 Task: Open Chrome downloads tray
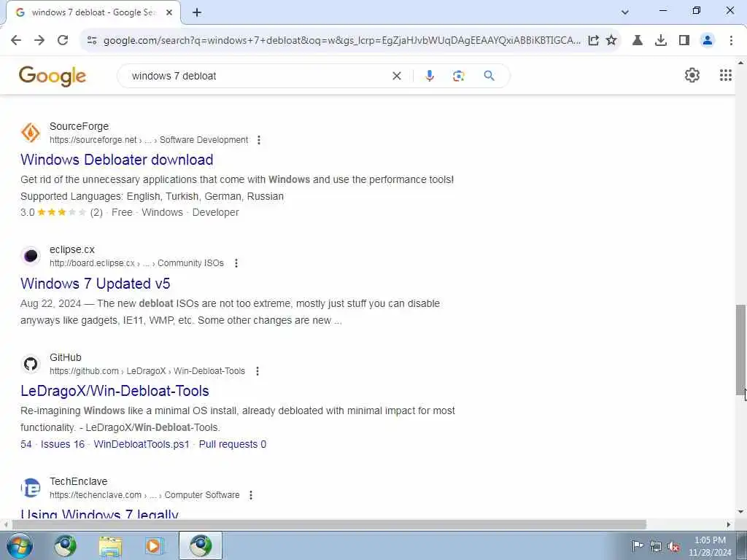tap(661, 40)
